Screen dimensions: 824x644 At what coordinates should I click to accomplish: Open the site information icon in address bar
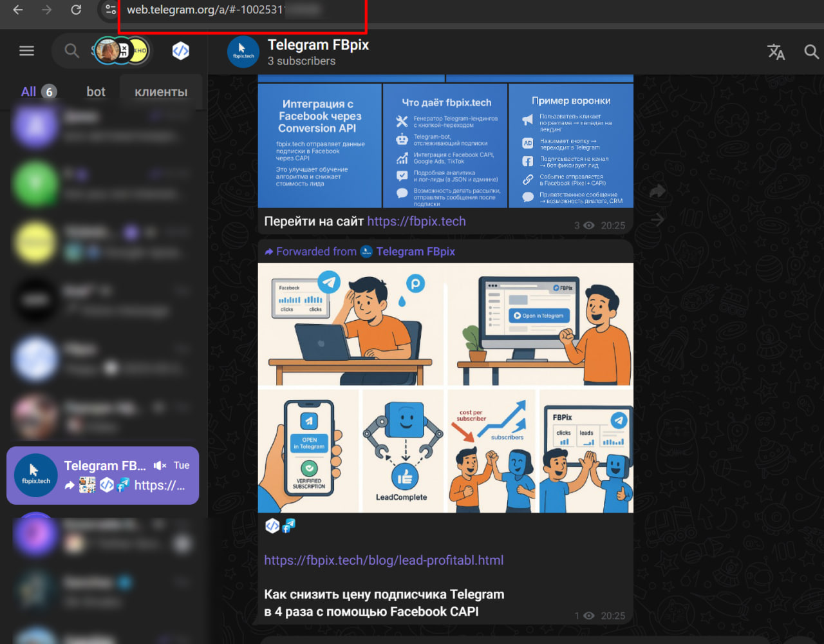(110, 10)
